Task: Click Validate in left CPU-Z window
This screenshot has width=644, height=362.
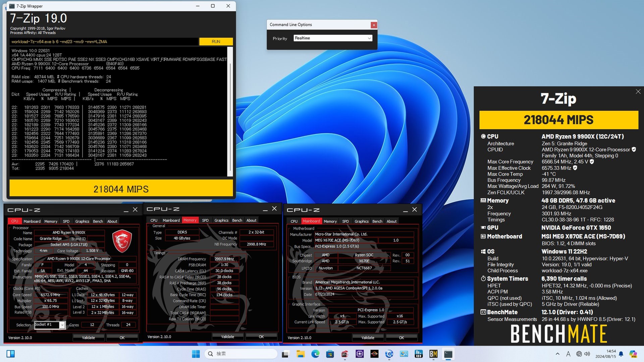Action: pos(89,338)
